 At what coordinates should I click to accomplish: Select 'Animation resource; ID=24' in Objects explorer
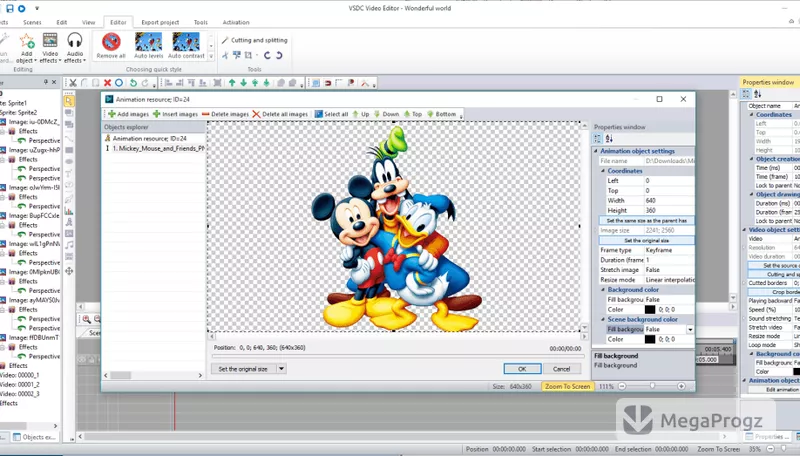(145, 138)
